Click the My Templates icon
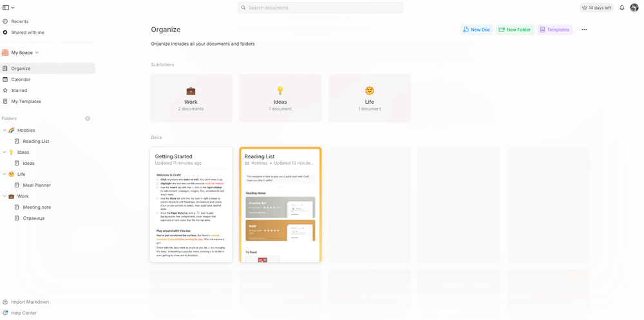Image resolution: width=644 pixels, height=320 pixels. (x=5, y=102)
